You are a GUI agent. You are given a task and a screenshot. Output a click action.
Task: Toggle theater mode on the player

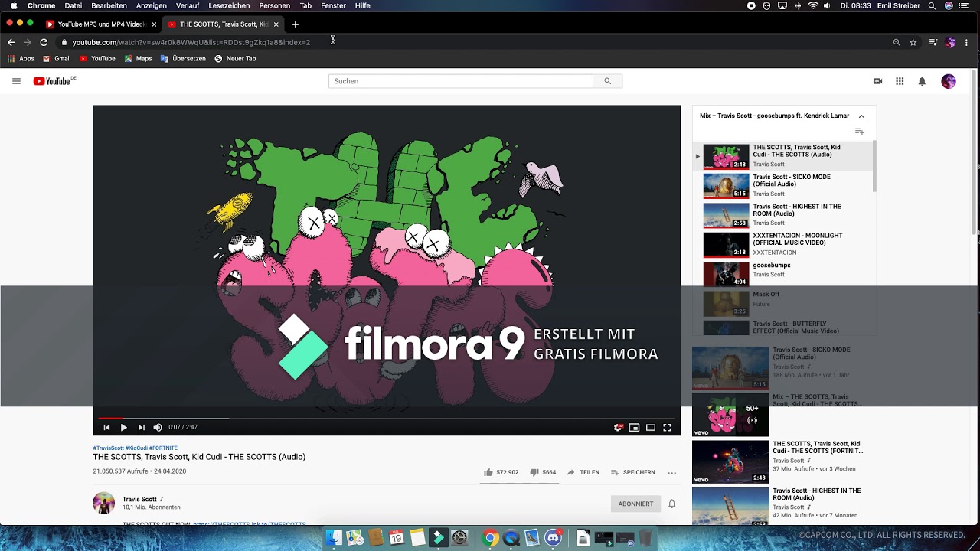651,428
